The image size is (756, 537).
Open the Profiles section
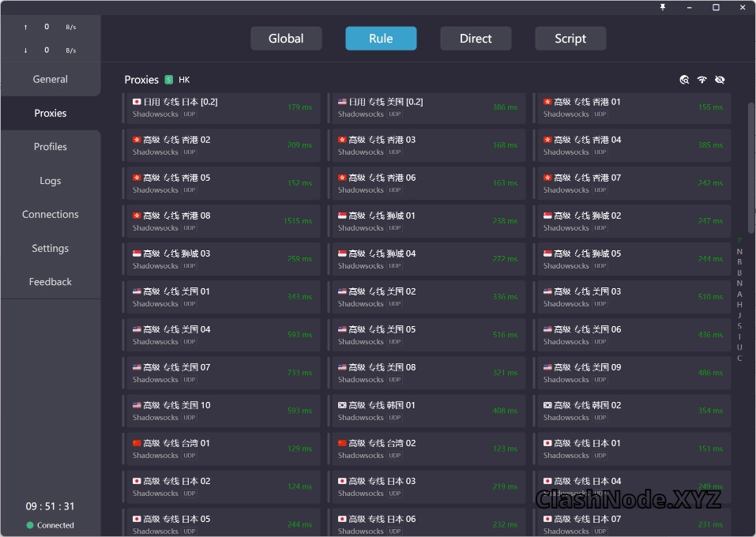tap(50, 146)
